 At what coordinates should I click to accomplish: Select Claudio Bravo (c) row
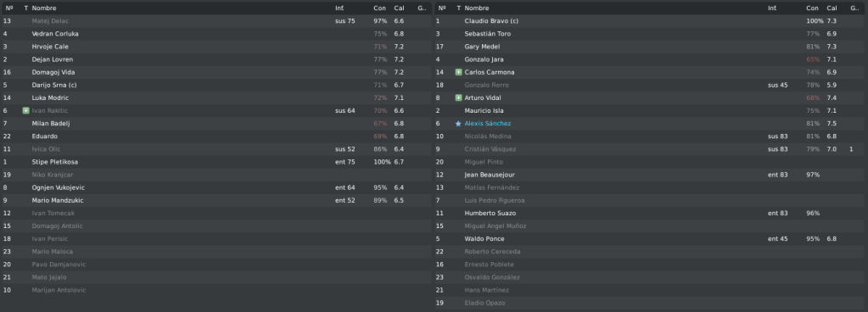point(651,21)
